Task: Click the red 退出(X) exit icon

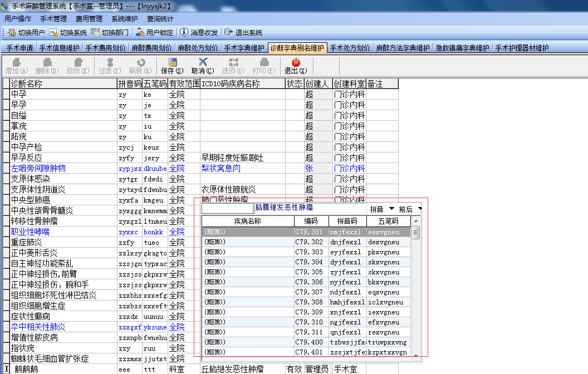Action: (x=296, y=62)
